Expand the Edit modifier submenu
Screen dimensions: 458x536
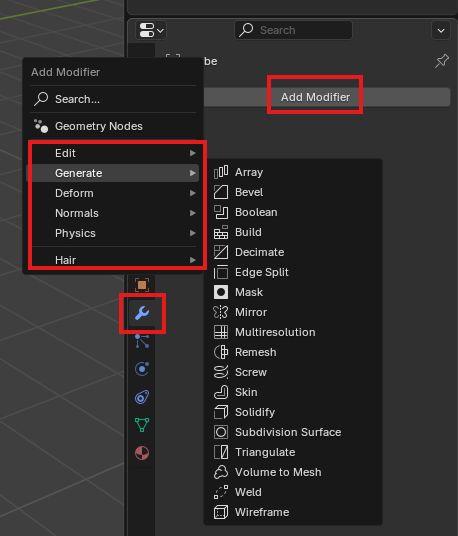click(x=113, y=153)
